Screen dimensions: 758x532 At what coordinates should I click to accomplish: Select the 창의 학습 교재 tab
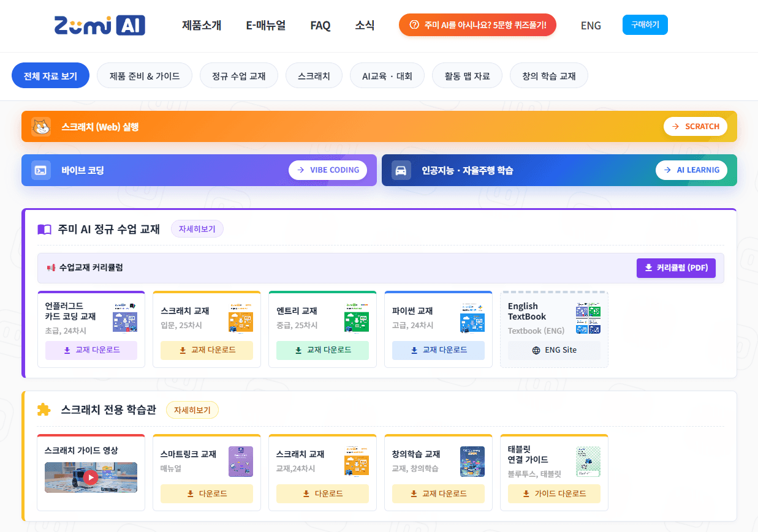pos(549,76)
